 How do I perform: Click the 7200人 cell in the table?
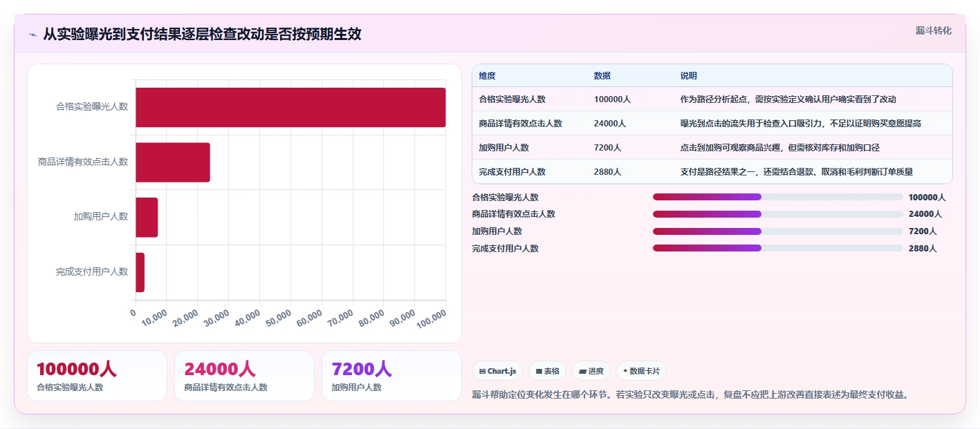(x=607, y=148)
